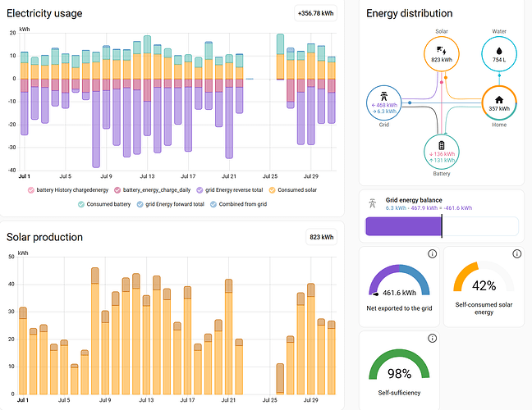Screen dimensions: 532x410
Task: Click the Energy distribution heading
Action: click(409, 13)
